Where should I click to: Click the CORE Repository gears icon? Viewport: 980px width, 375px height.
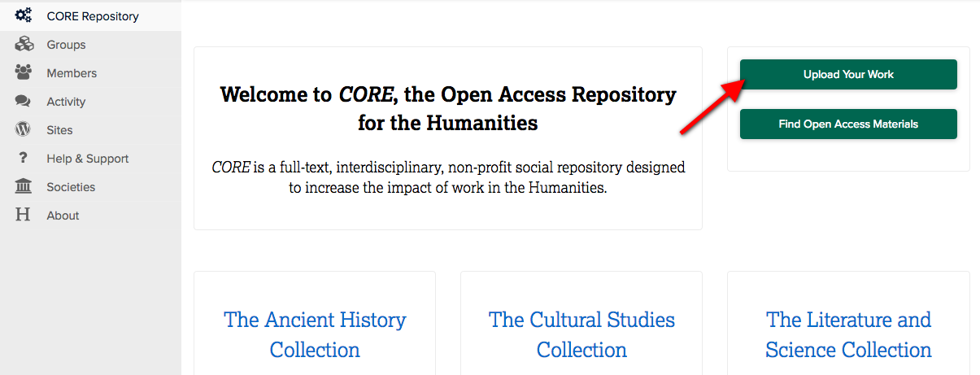click(x=24, y=15)
